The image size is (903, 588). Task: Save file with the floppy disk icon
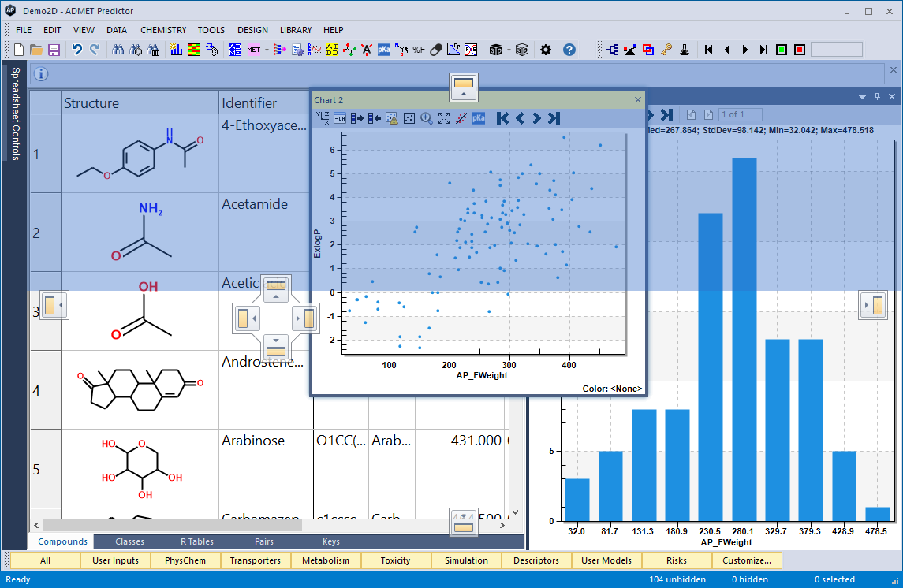click(x=54, y=50)
